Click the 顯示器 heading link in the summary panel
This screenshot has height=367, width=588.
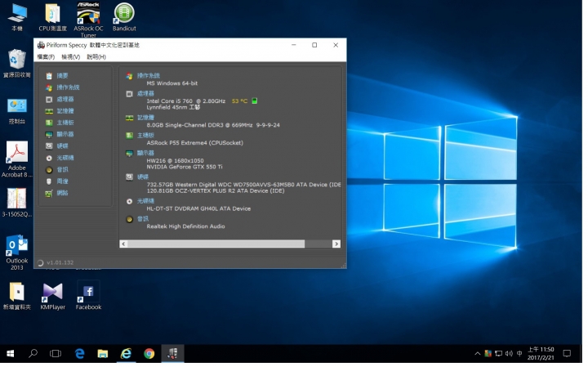(145, 153)
